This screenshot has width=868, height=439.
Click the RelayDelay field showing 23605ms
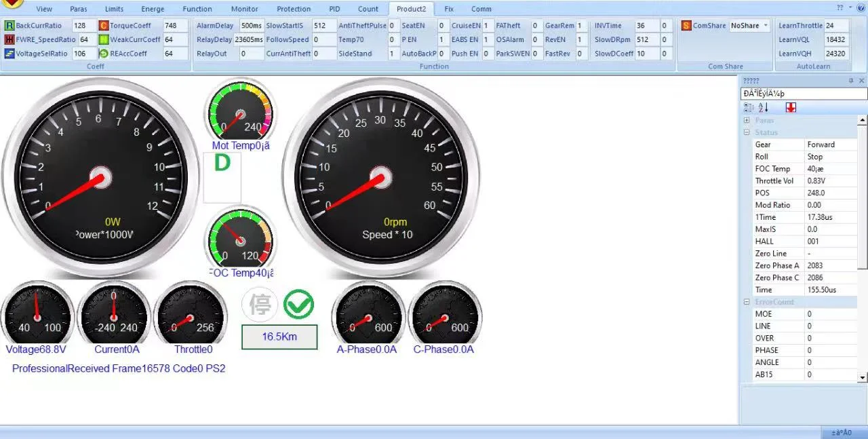click(249, 39)
